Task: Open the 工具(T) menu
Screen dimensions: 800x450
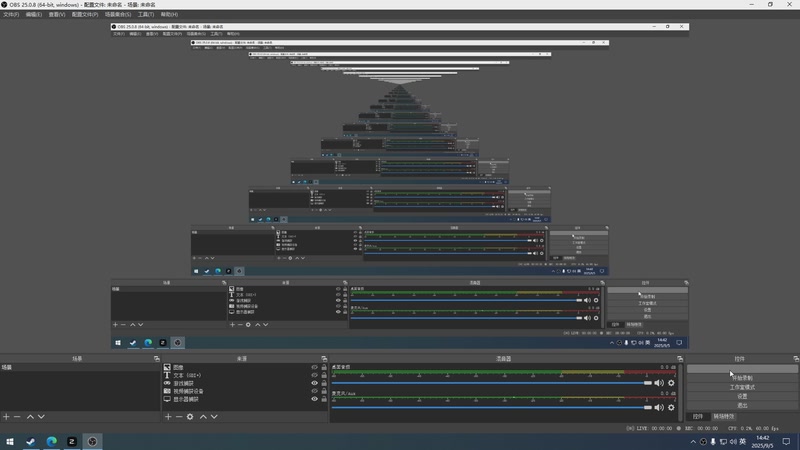Action: click(146, 14)
